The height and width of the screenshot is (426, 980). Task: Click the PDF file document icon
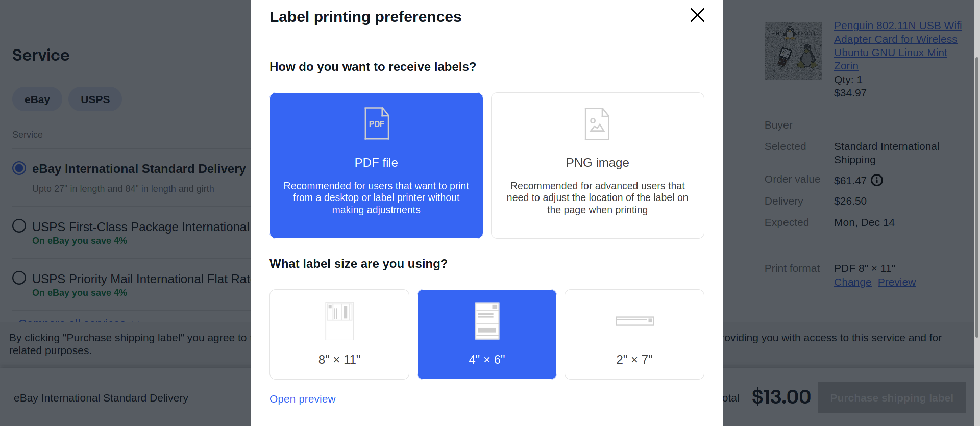[x=377, y=123]
